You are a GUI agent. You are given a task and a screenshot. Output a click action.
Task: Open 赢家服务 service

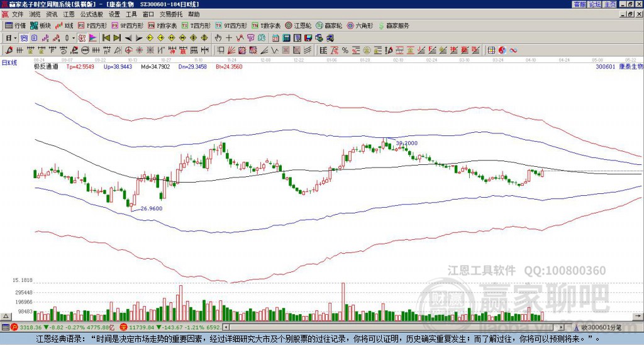[x=394, y=25]
